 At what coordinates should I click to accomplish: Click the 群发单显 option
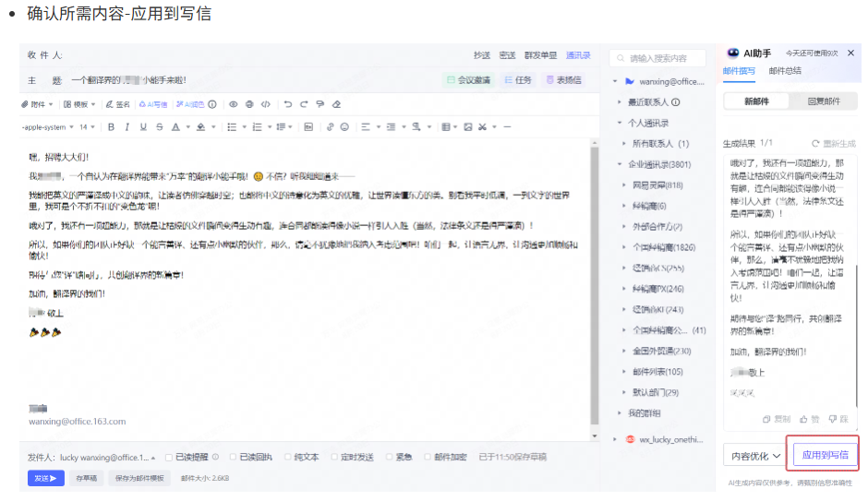(540, 55)
